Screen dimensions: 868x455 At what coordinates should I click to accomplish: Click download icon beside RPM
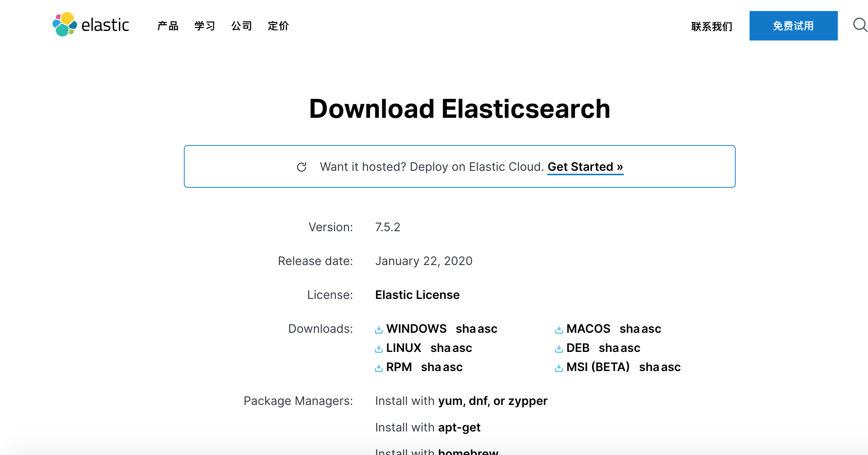click(378, 368)
